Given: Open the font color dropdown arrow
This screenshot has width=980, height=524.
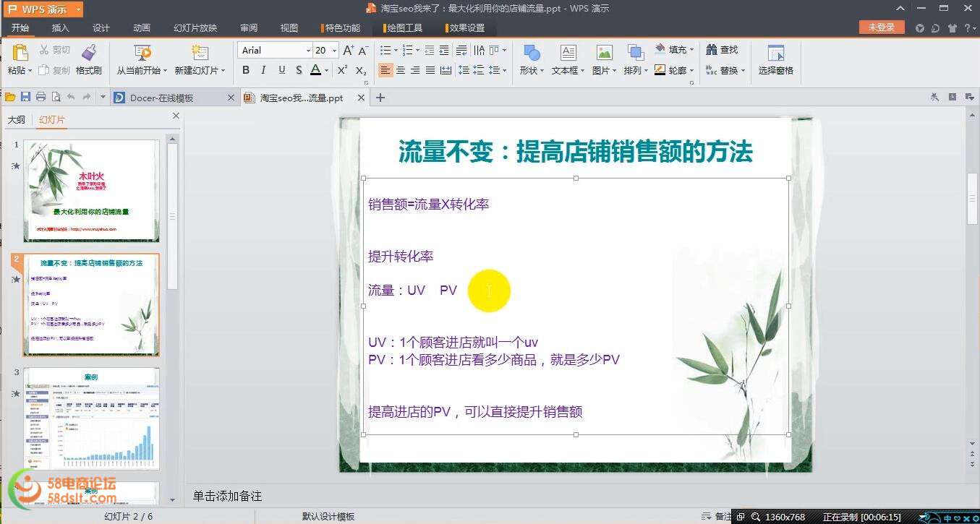Looking at the screenshot, I should [x=326, y=71].
